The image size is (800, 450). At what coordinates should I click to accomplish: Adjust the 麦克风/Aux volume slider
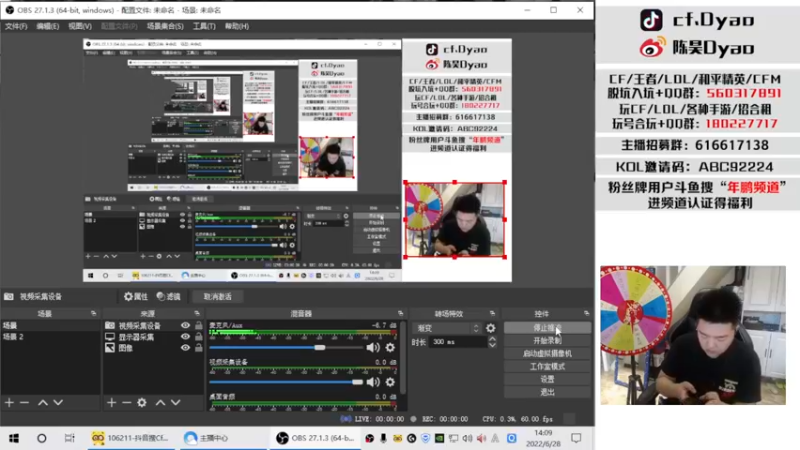pyautogui.click(x=286, y=347)
